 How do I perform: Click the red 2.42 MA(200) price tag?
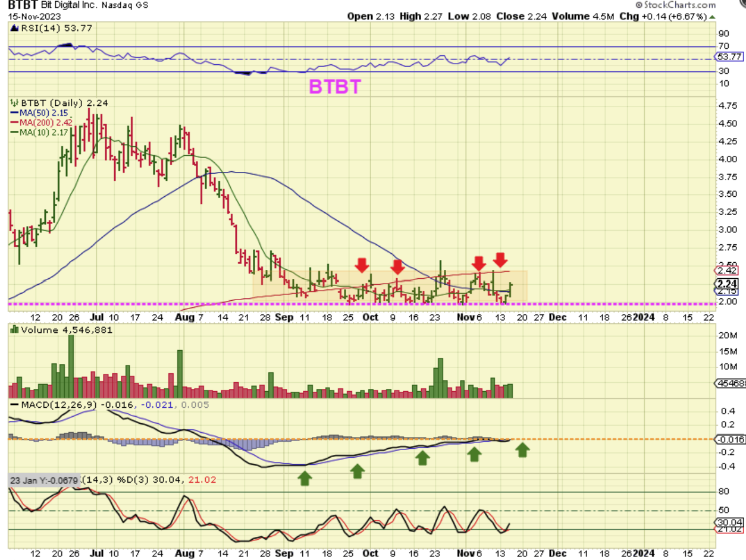tap(727, 270)
